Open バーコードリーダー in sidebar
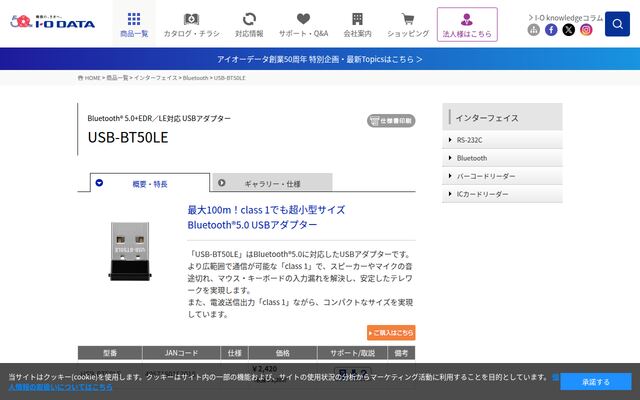The image size is (640, 400). coord(502,176)
